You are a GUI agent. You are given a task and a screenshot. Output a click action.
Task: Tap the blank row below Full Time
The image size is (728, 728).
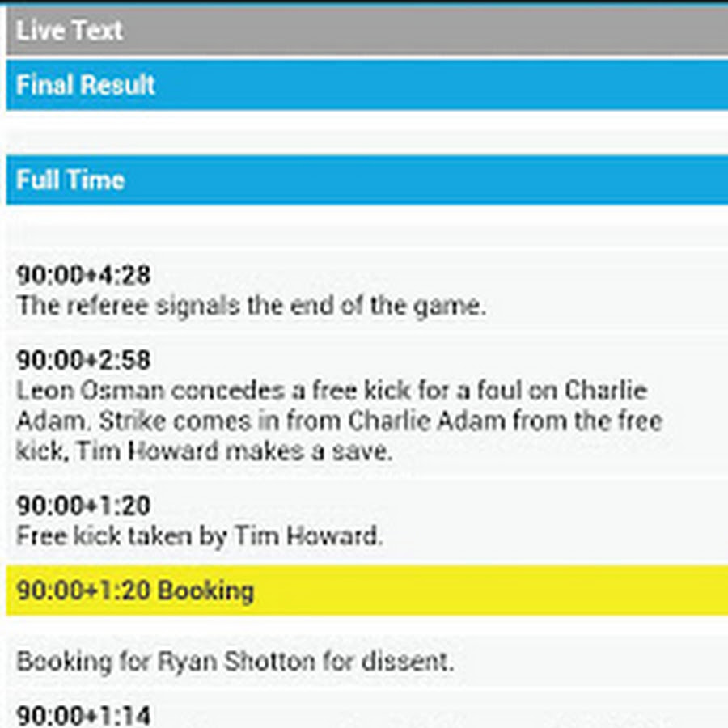click(x=364, y=226)
